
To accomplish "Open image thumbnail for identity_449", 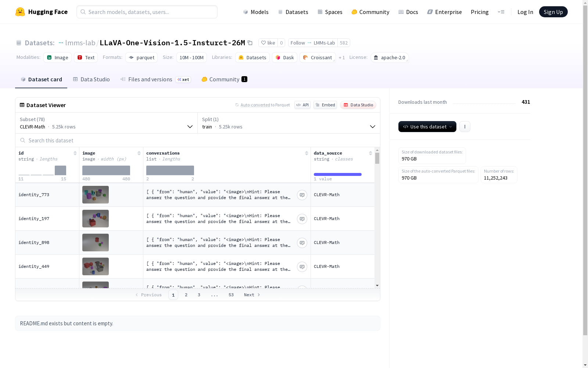I will [96, 266].
